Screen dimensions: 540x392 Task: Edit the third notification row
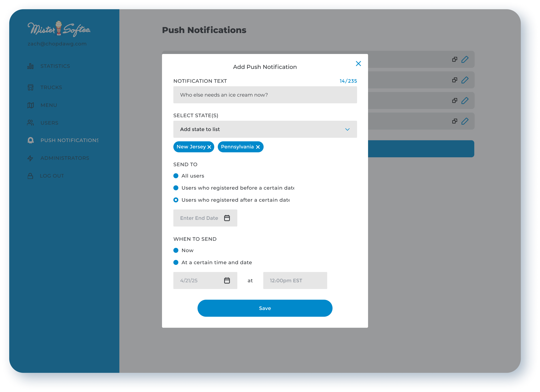pyautogui.click(x=465, y=100)
